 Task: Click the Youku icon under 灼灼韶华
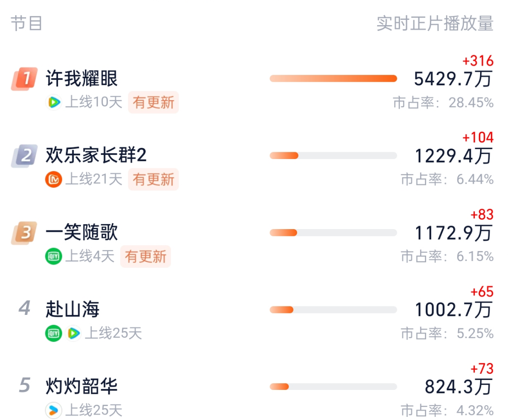[x=53, y=410]
